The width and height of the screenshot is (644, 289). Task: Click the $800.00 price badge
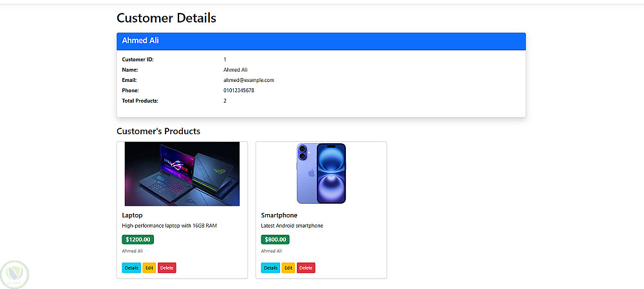coord(275,239)
